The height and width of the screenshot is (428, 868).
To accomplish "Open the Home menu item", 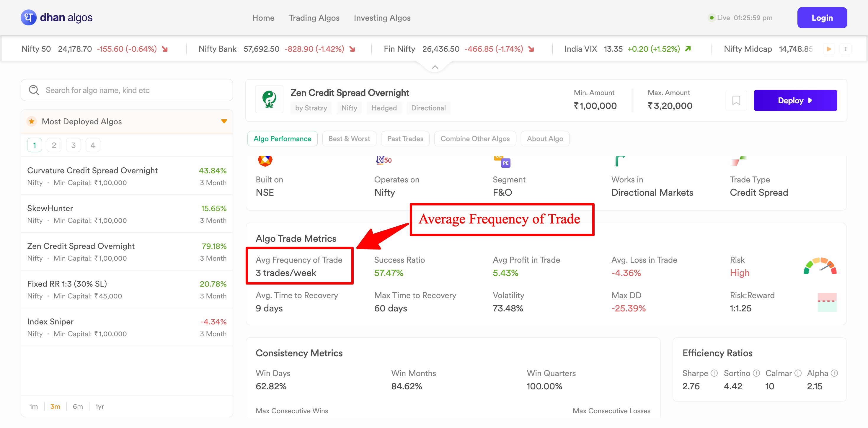I will pos(263,18).
